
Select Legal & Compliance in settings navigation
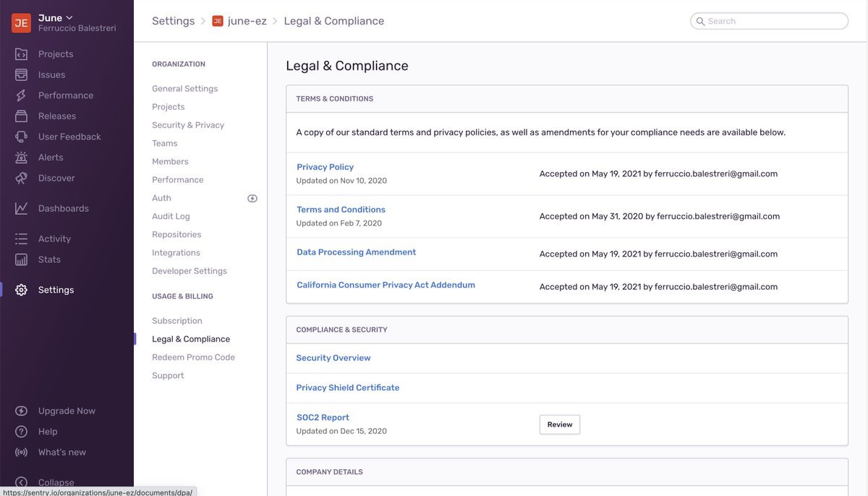191,339
